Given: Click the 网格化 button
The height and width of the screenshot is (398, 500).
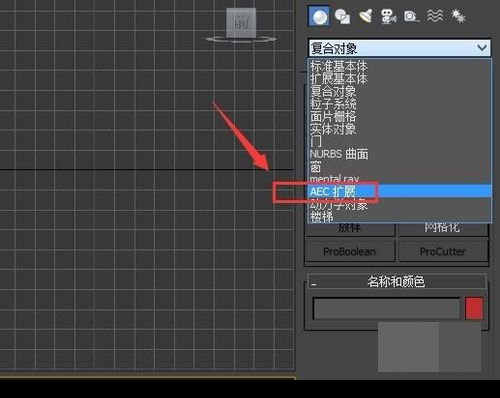Looking at the screenshot, I should click(x=443, y=229).
